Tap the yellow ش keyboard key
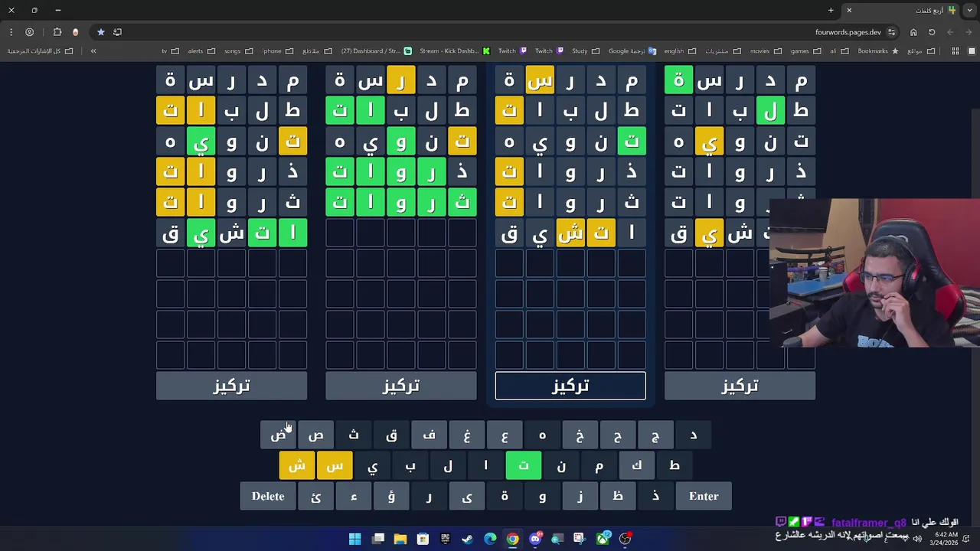980x551 pixels. [x=297, y=466]
